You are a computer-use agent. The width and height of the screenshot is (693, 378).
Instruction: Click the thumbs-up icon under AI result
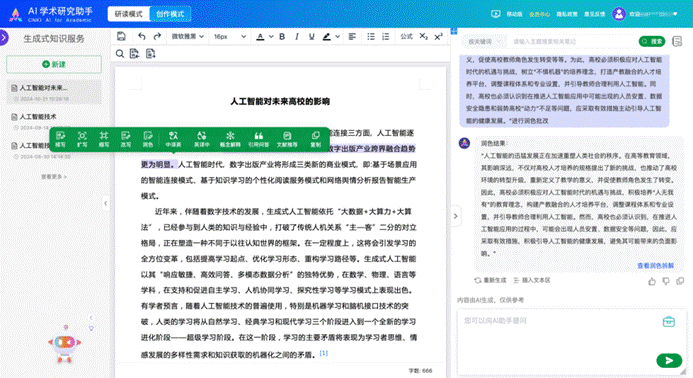(x=652, y=281)
